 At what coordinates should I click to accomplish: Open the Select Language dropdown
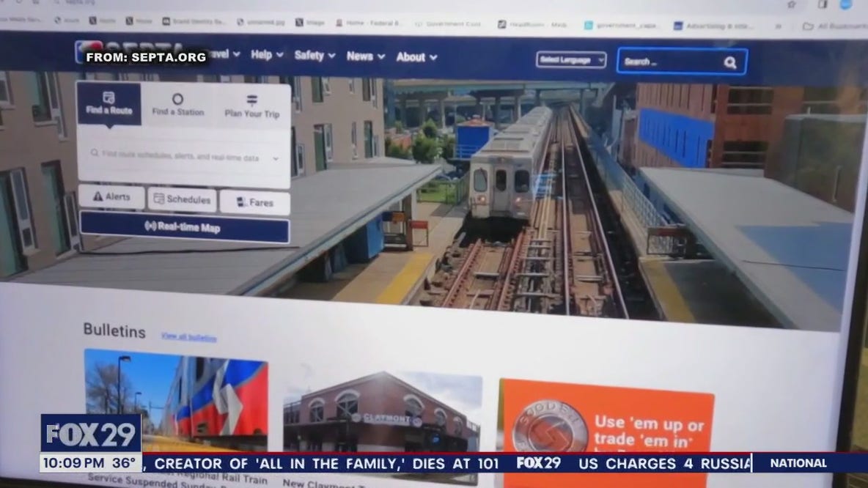571,60
